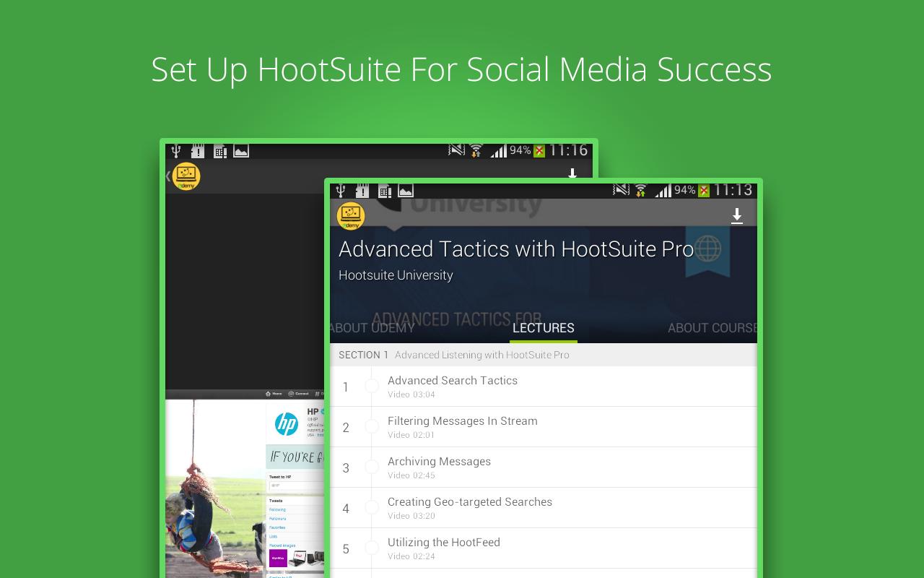Click the Favorites link on HP's profile
The width and height of the screenshot is (924, 578).
276,527
